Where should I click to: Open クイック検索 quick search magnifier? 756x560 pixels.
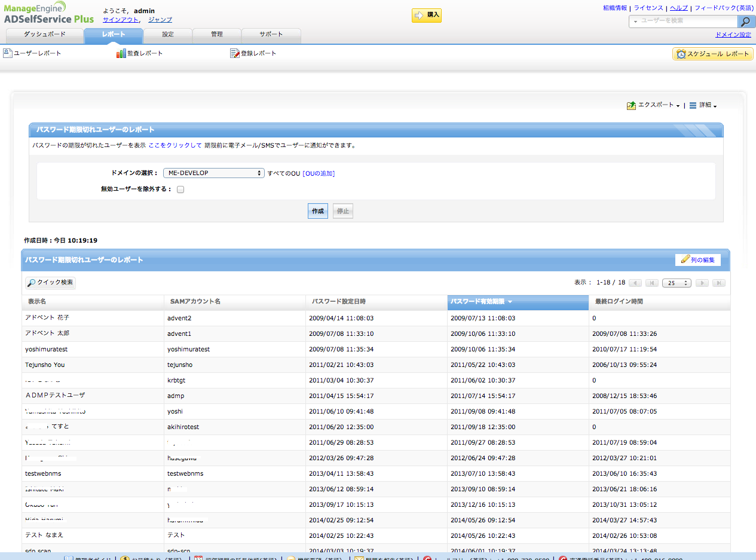31,283
